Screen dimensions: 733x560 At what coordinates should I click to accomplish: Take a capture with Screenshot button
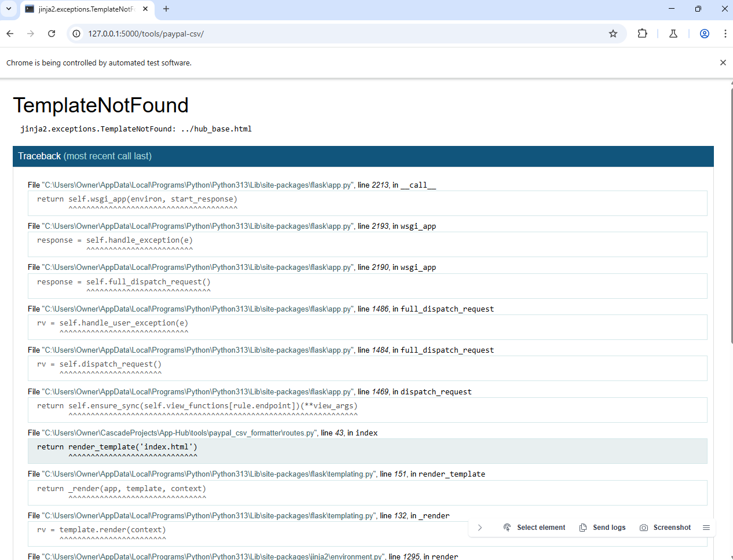click(x=665, y=528)
